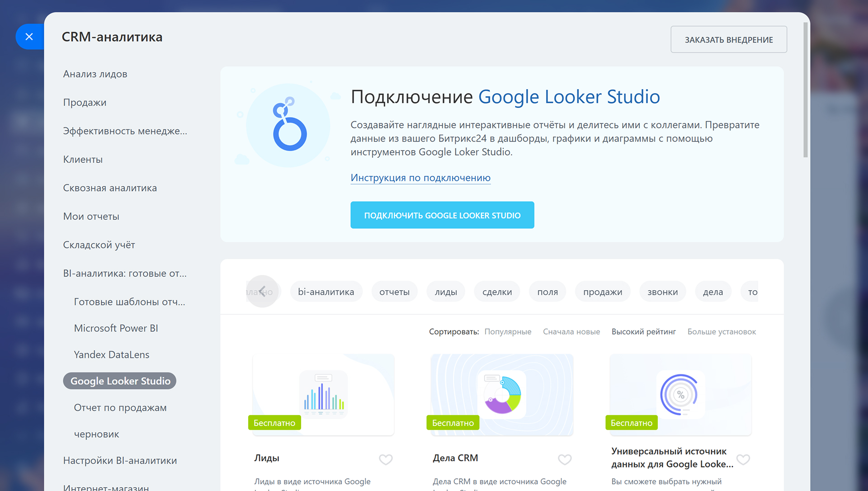Go to Сквозная аналитика section
This screenshot has height=491, width=868.
tap(110, 188)
